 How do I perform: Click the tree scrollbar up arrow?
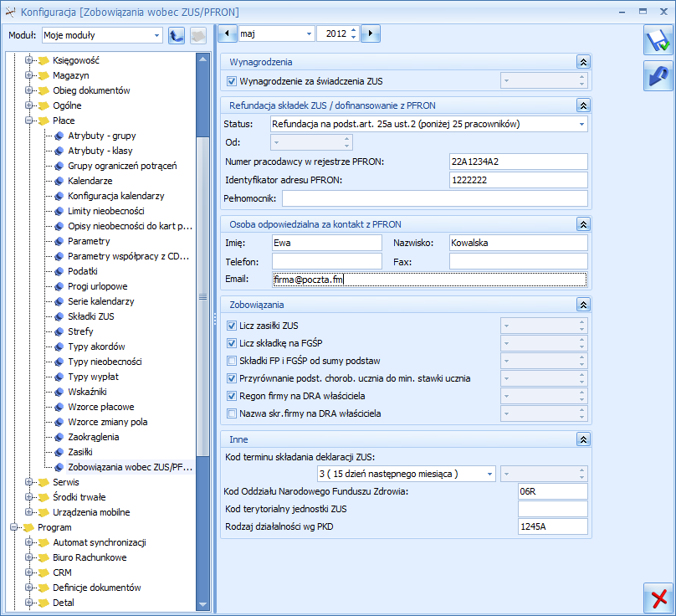(x=202, y=59)
